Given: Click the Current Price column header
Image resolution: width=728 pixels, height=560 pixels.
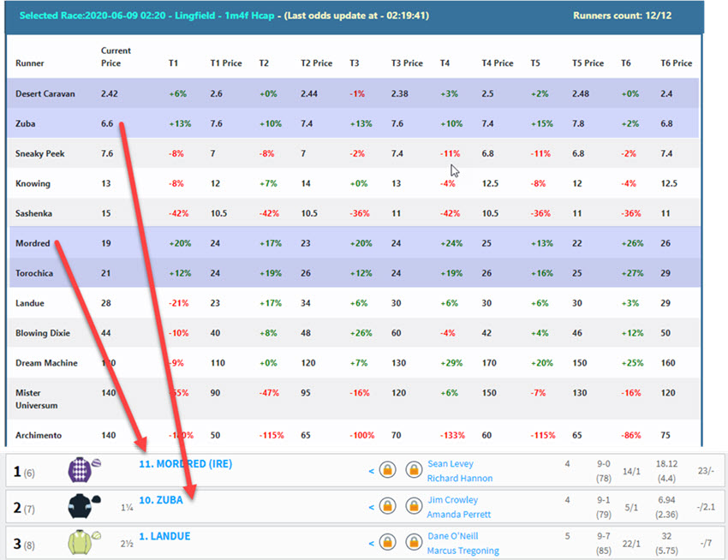Looking at the screenshot, I should 116,57.
